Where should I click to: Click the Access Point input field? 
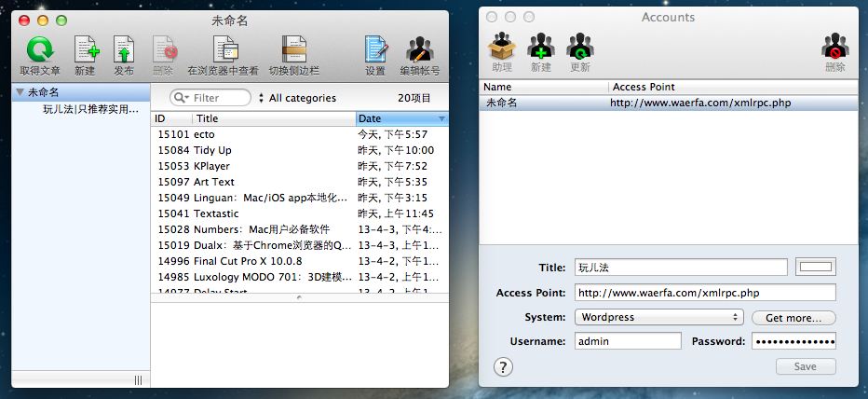(x=705, y=293)
